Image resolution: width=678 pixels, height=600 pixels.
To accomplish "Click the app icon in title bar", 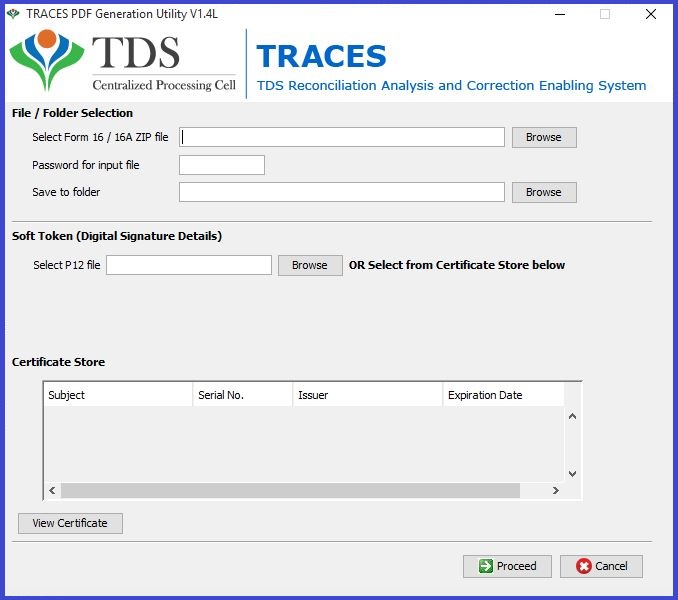I will click(x=13, y=14).
